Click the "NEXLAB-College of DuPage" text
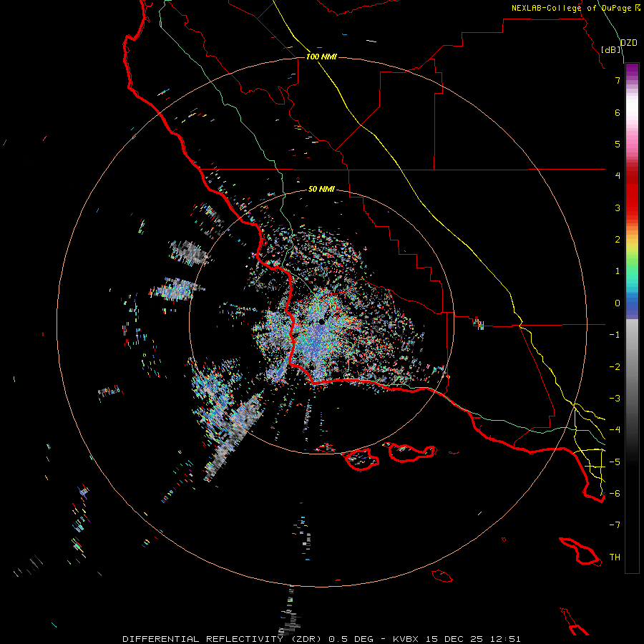Viewport: 644px width, 644px height. (x=571, y=8)
